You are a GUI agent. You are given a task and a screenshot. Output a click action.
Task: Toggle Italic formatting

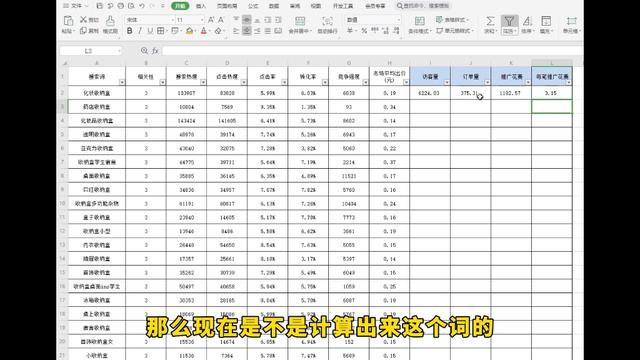(x=140, y=31)
